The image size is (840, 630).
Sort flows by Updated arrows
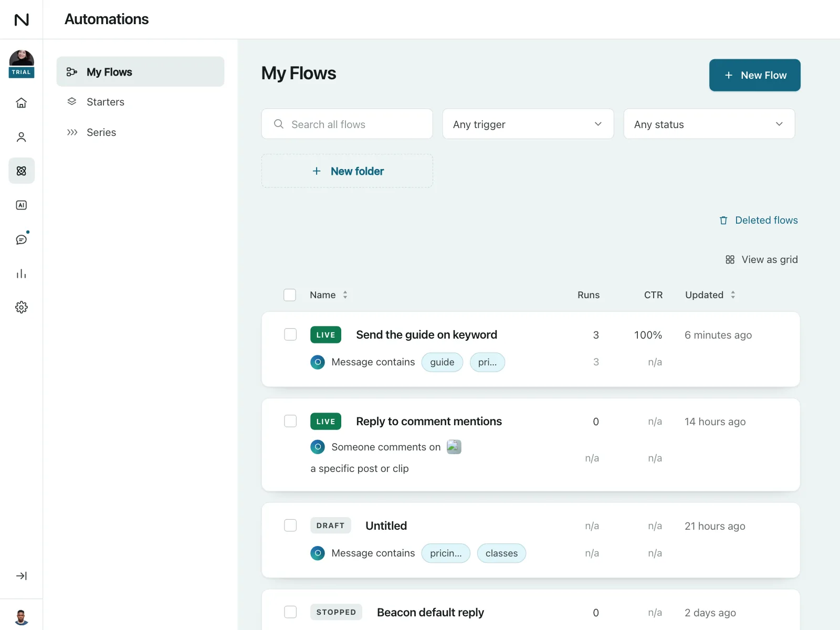(733, 295)
